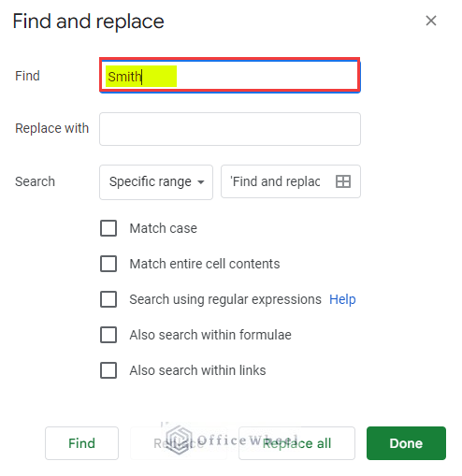This screenshot has width=462, height=476.
Task: Tick Match entire cell contents
Action: (108, 264)
